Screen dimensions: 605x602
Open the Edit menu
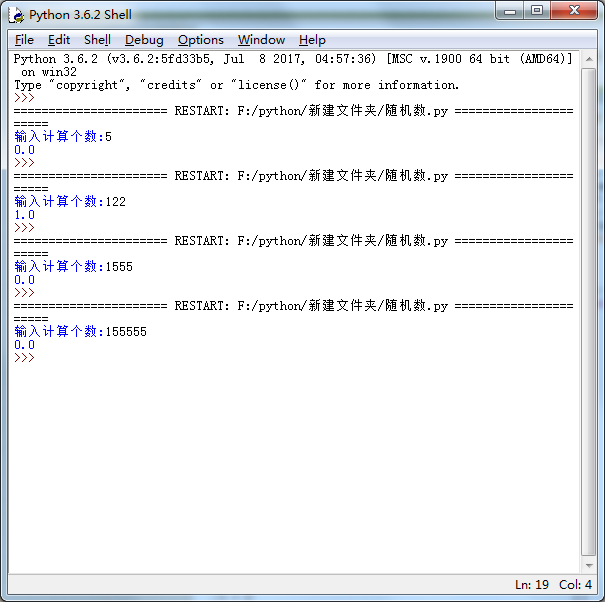click(59, 40)
